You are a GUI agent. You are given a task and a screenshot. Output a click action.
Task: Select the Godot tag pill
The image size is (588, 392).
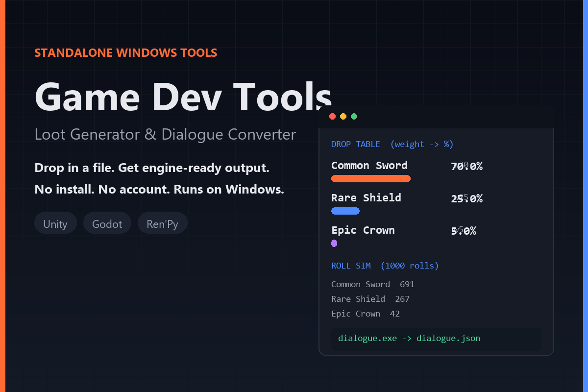click(x=107, y=223)
